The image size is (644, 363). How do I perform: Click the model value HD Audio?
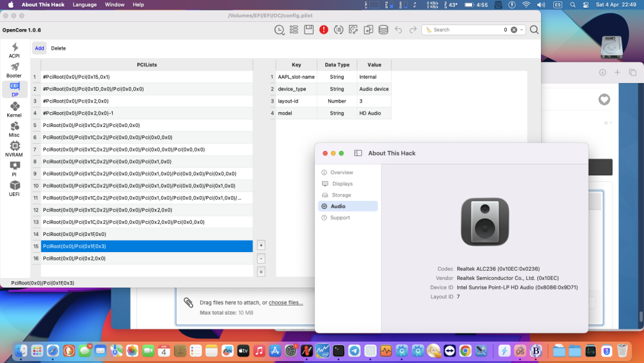click(374, 113)
